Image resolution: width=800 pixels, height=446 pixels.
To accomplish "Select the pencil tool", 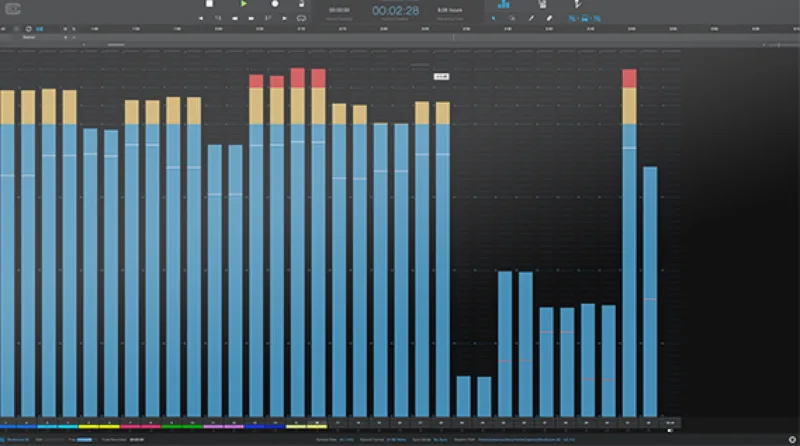I will tap(531, 18).
